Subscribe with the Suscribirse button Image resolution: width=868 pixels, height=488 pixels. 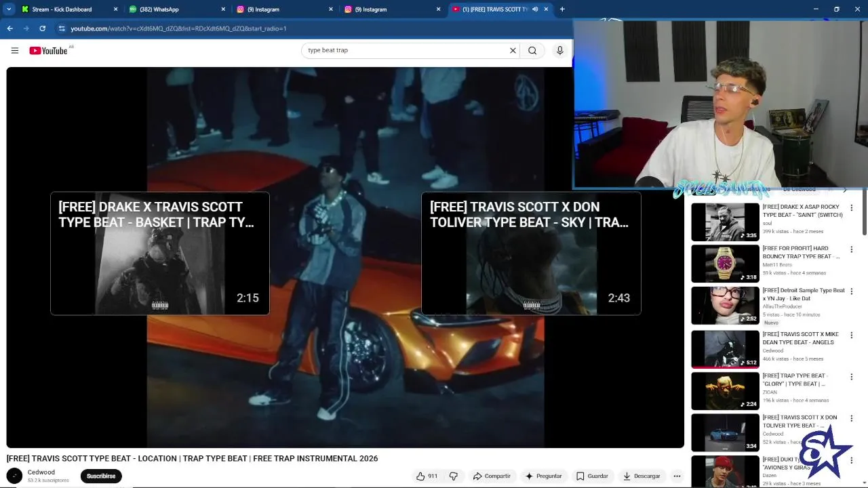pyautogui.click(x=101, y=476)
